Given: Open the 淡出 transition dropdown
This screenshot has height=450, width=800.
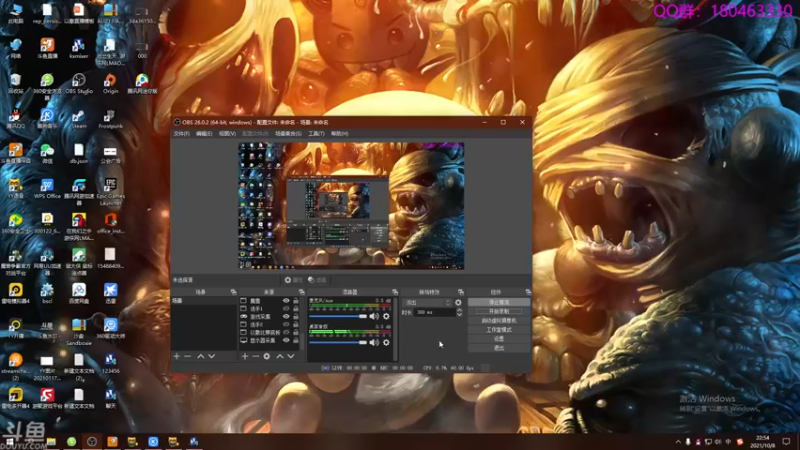Looking at the screenshot, I should (x=428, y=303).
